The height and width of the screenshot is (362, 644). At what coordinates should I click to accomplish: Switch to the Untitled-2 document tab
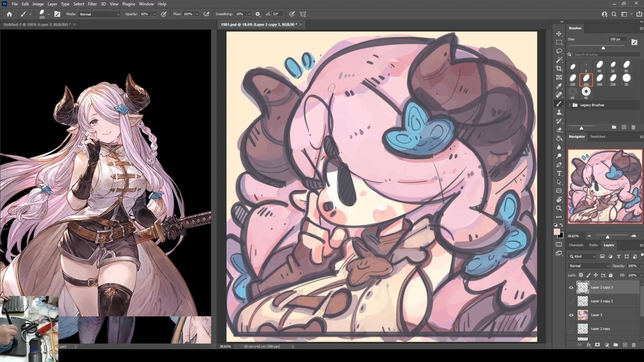coord(37,24)
